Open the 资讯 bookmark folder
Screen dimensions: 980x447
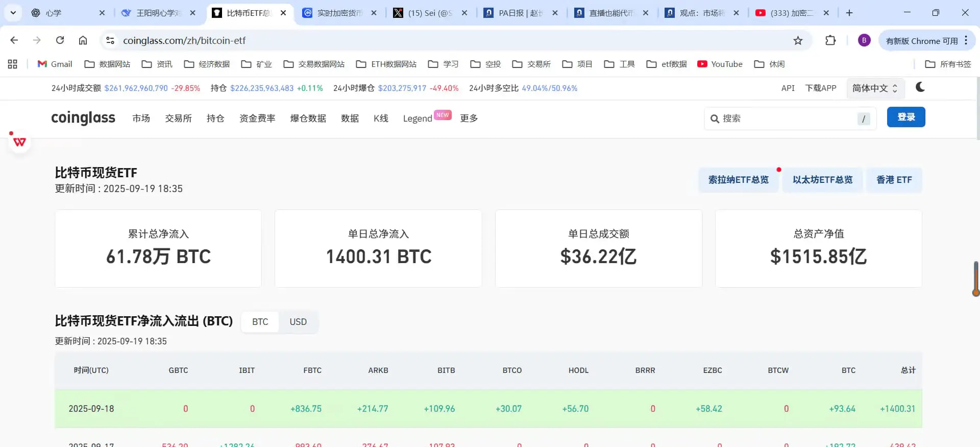(x=157, y=64)
